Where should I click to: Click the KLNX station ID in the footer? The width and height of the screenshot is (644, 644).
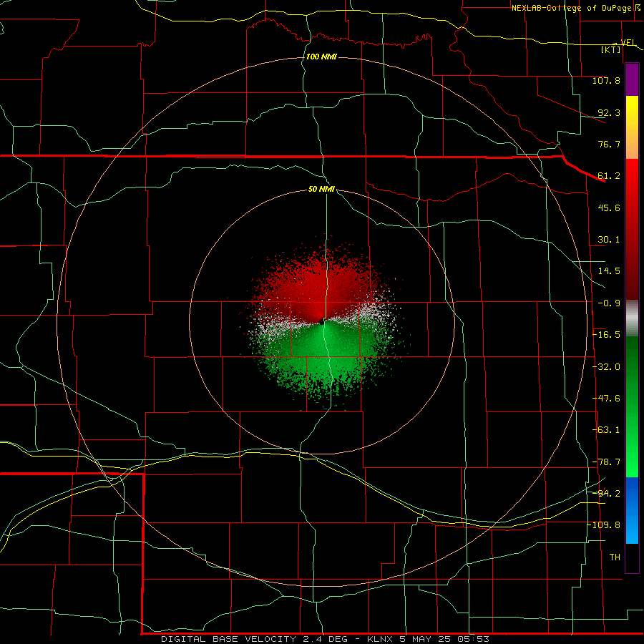(x=380, y=639)
